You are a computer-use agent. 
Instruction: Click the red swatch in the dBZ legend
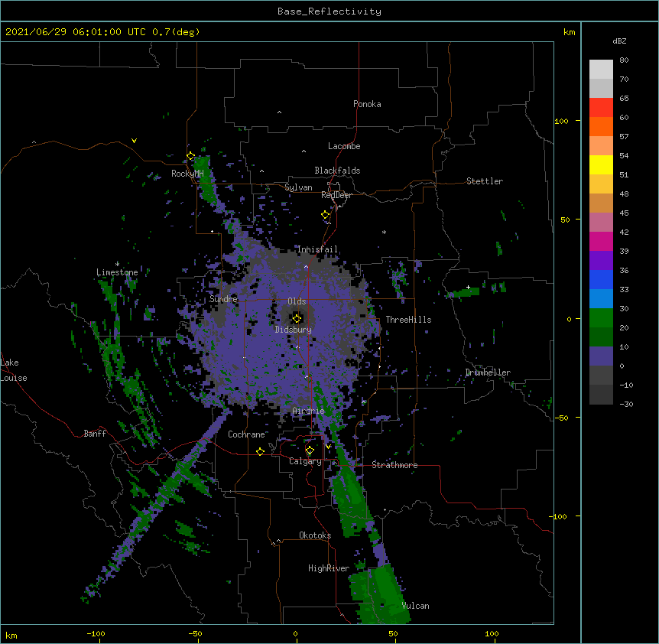pyautogui.click(x=601, y=108)
